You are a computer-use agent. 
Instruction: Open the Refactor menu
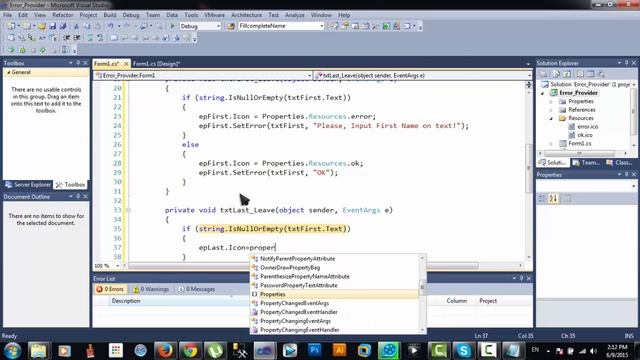[x=62, y=15]
